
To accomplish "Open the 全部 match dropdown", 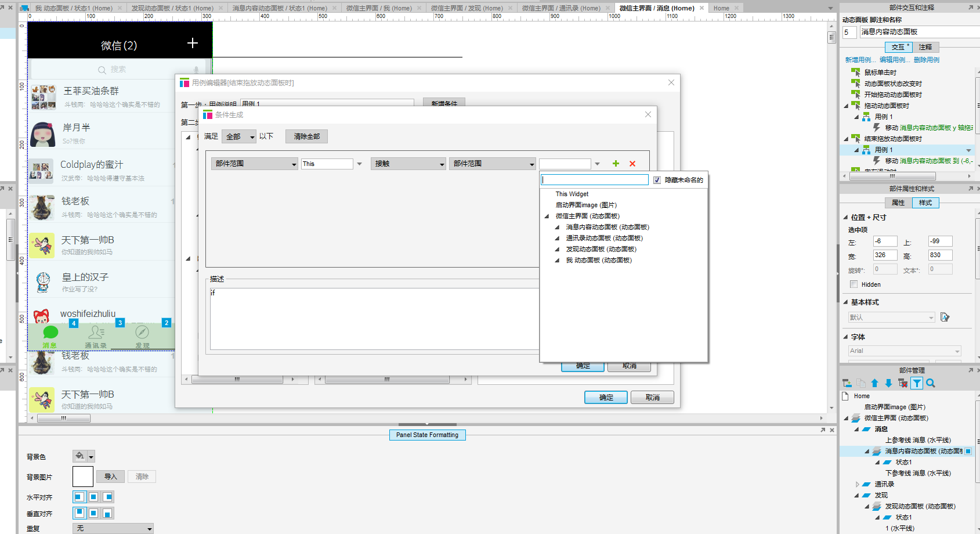I will tap(239, 136).
